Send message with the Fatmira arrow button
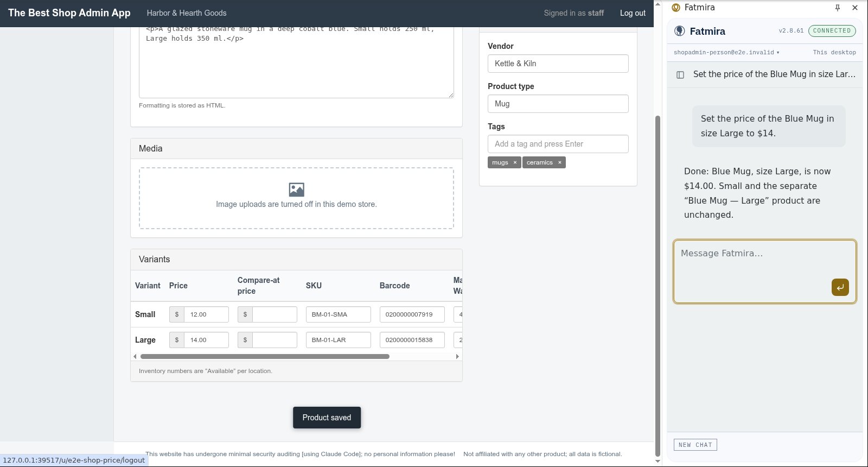The height and width of the screenshot is (467, 868). pyautogui.click(x=840, y=287)
